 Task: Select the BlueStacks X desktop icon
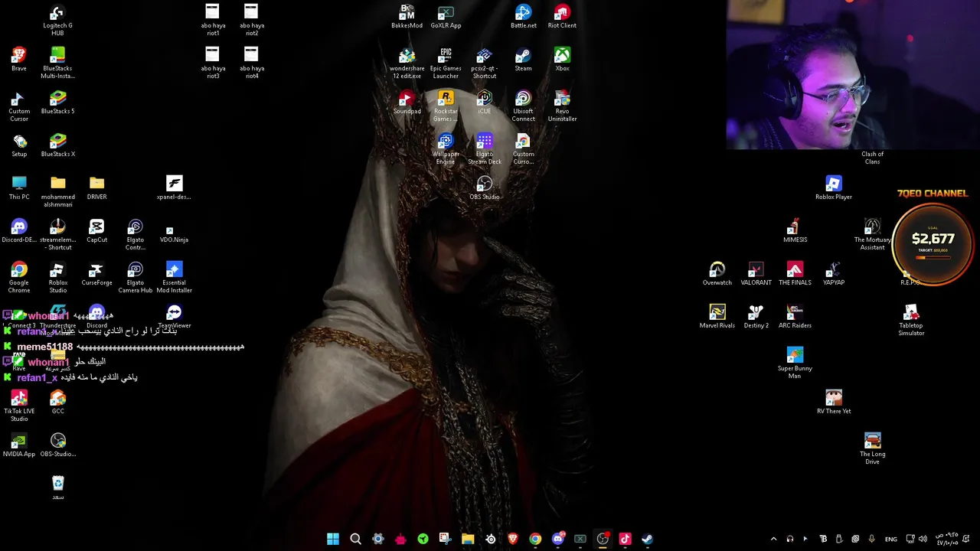pos(57,145)
